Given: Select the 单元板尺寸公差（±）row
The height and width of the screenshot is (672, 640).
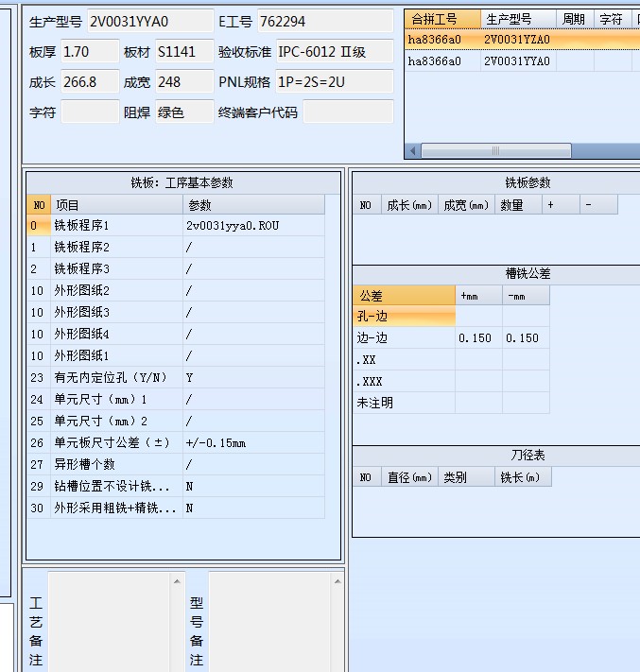Looking at the screenshot, I should (x=176, y=442).
